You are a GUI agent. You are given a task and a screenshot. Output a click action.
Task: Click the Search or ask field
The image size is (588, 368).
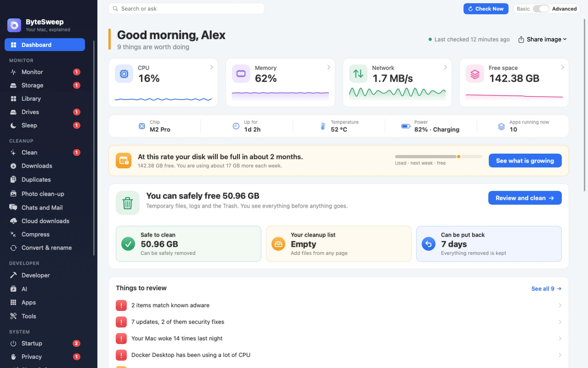(186, 9)
